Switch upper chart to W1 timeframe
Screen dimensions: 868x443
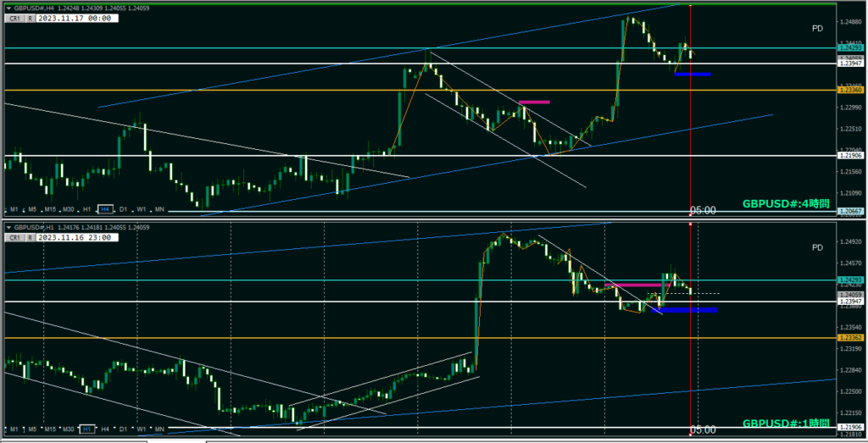pyautogui.click(x=142, y=209)
